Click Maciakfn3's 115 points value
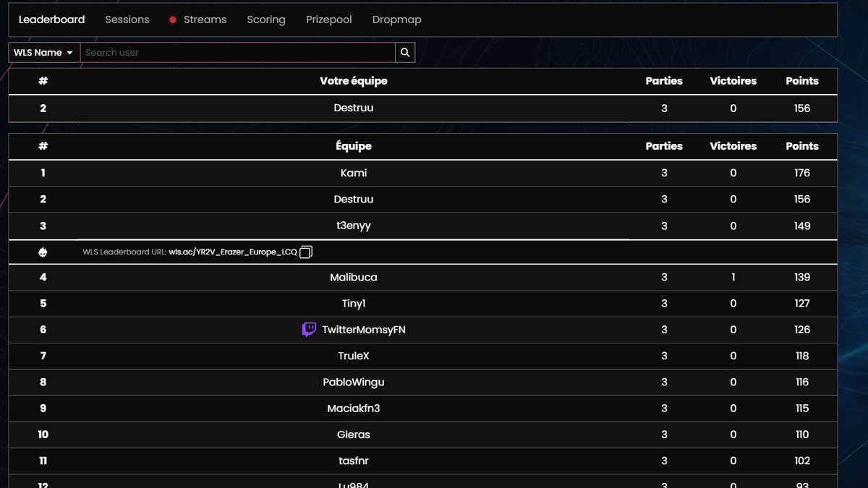This screenshot has height=488, width=868. pos(802,408)
